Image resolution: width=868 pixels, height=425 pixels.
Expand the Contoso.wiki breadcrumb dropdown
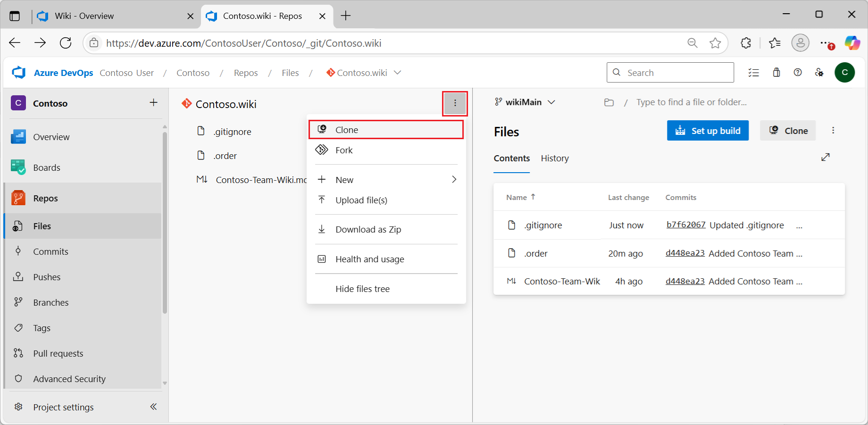(x=398, y=73)
